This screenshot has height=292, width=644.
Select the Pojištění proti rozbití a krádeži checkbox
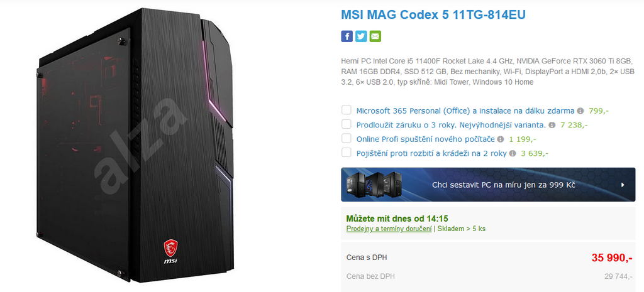coord(347,153)
